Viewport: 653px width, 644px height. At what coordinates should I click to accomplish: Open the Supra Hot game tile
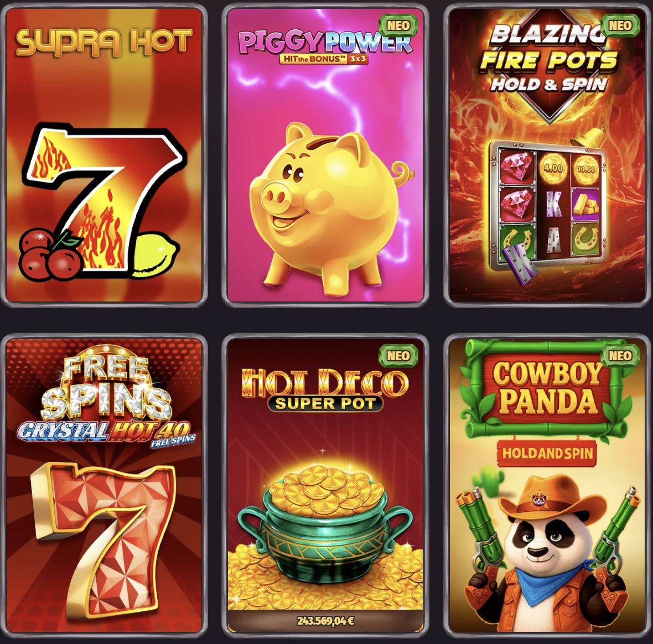pyautogui.click(x=103, y=155)
